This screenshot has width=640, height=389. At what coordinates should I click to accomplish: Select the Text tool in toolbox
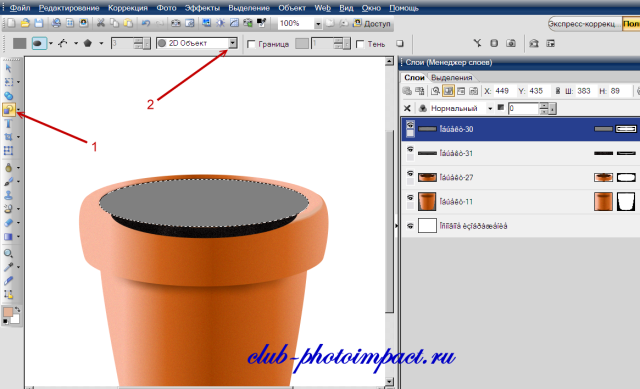[8, 123]
